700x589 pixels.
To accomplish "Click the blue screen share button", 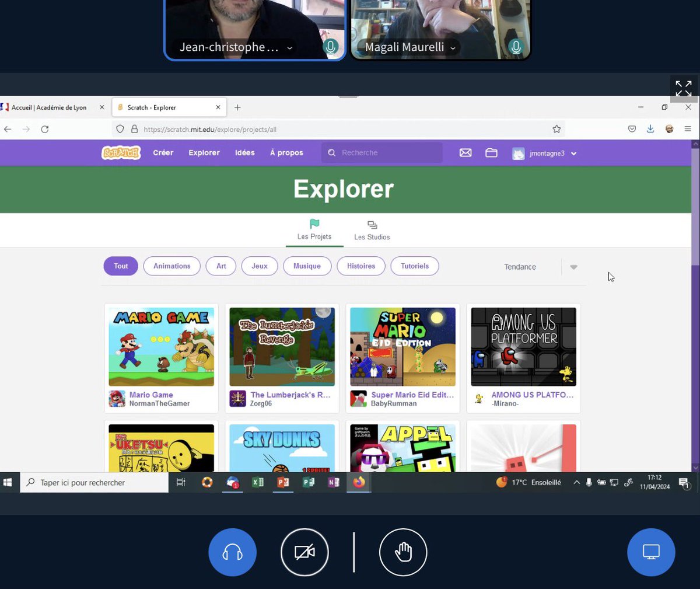I will [x=651, y=552].
